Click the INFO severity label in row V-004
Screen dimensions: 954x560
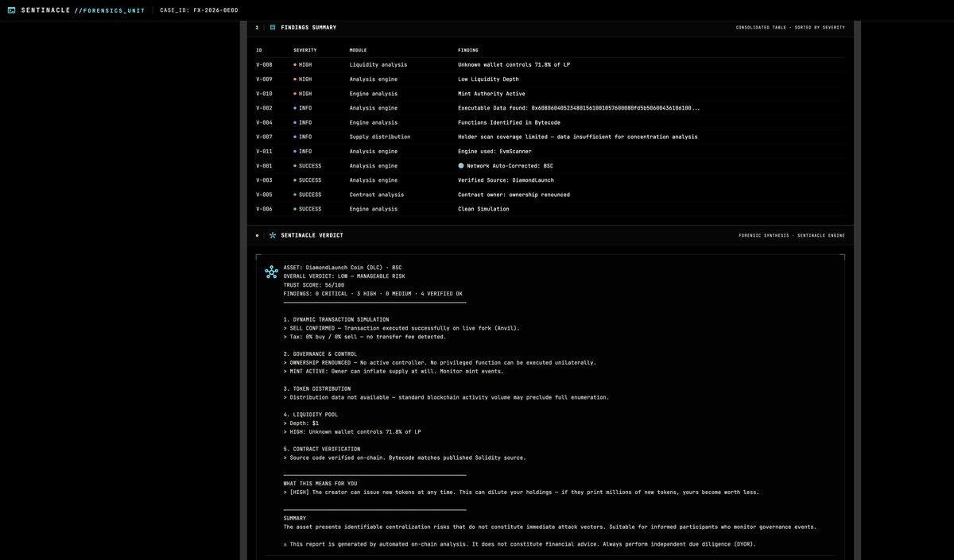(305, 122)
